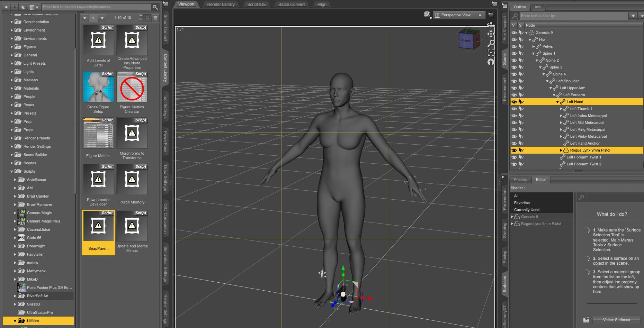Click the Content Library search text field

pos(96,7)
